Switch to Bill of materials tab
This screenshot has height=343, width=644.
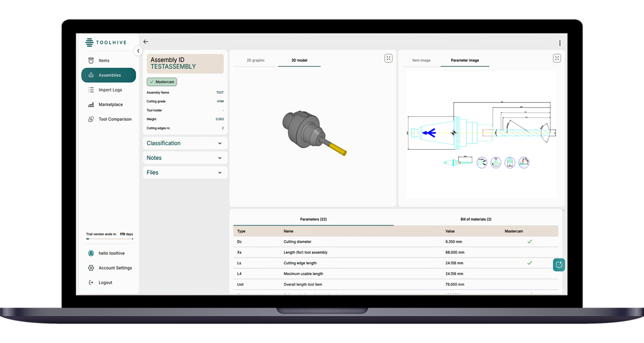(x=476, y=219)
